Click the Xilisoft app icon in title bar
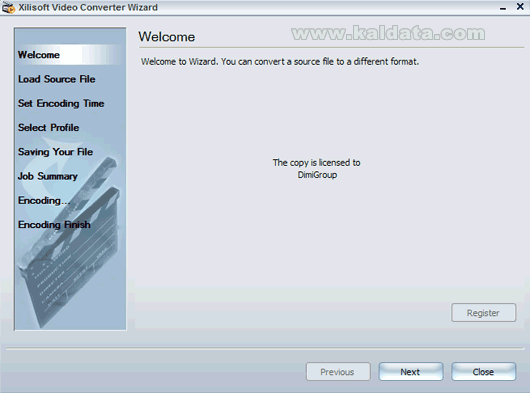Screen dimensions: 530x393 tap(8, 7)
